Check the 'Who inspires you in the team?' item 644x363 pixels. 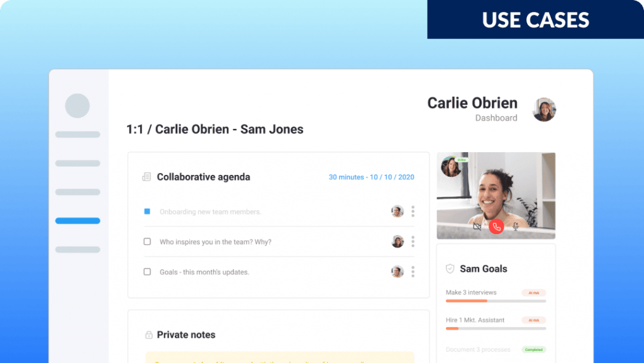pyautogui.click(x=147, y=242)
